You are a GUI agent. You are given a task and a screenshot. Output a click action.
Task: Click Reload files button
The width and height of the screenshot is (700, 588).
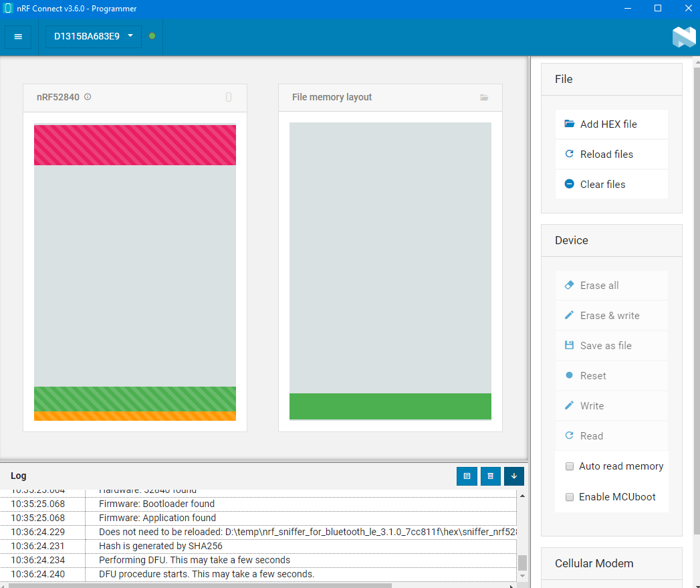[611, 154]
